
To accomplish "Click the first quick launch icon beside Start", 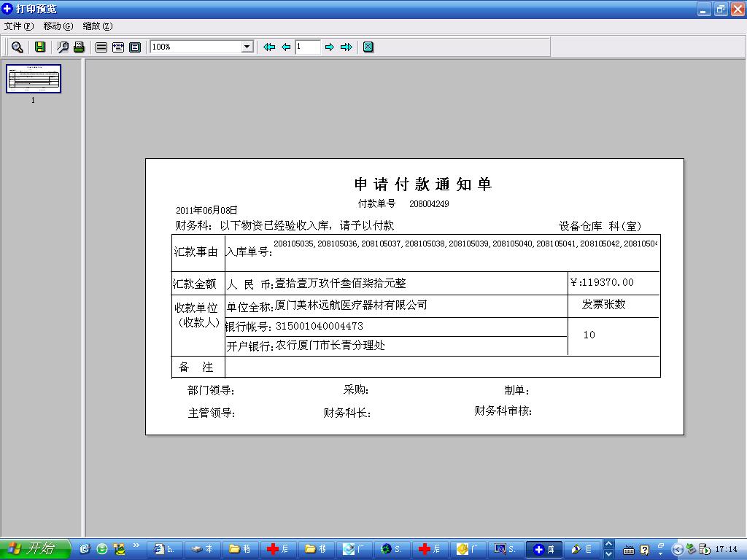I will [x=85, y=549].
